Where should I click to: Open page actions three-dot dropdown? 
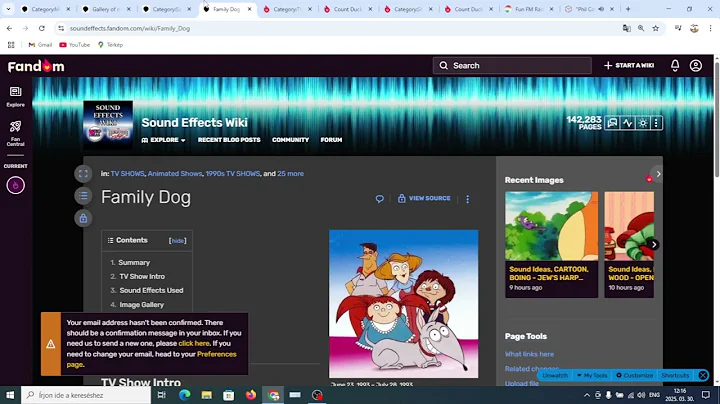(467, 199)
